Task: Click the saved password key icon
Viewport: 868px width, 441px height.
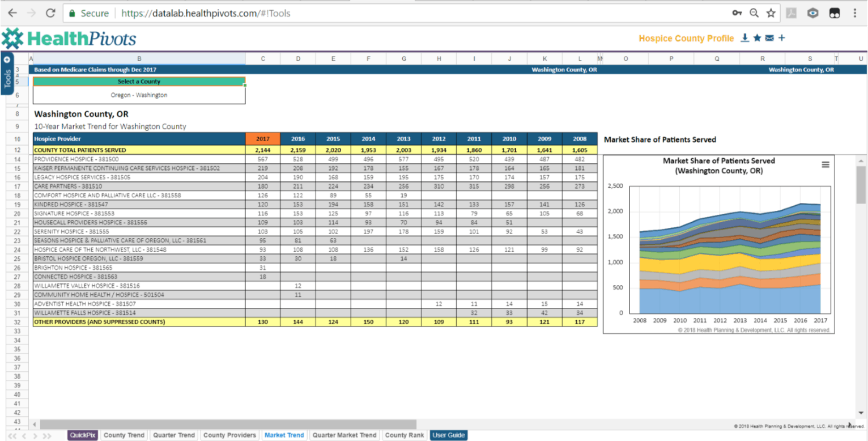Action: (737, 13)
